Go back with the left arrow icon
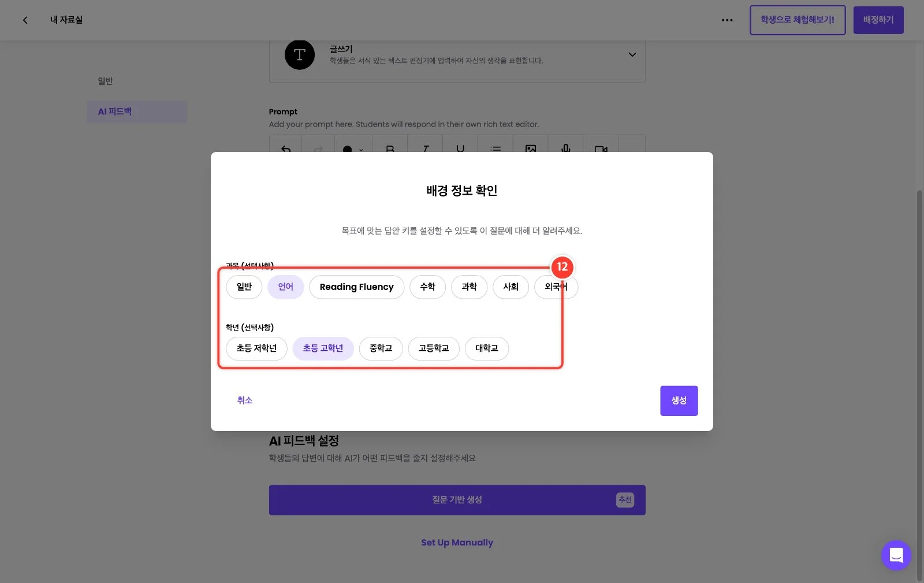This screenshot has width=924, height=583. (25, 20)
